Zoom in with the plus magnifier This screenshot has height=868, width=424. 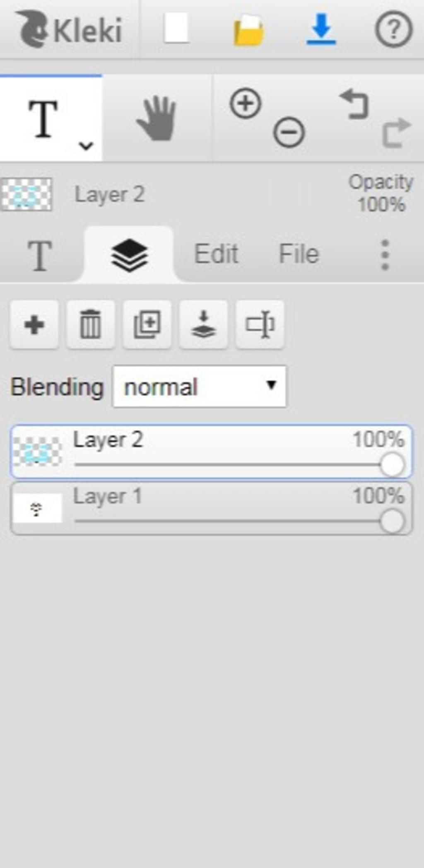pyautogui.click(x=246, y=104)
